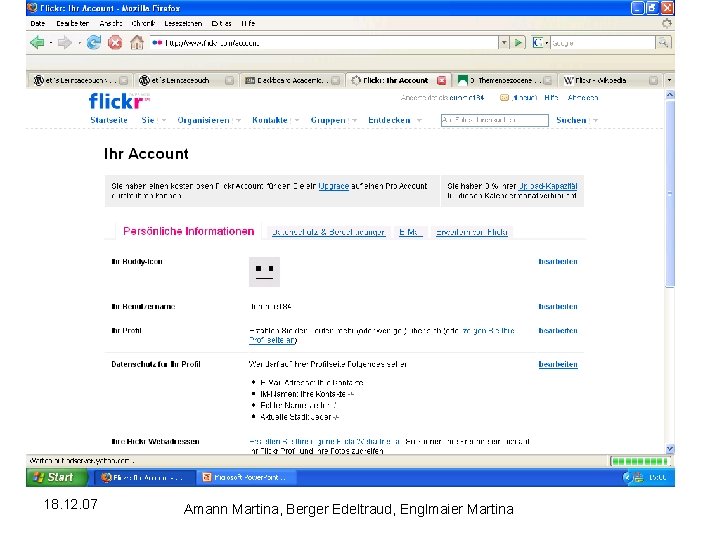Click the red Stop loading icon

(115, 43)
